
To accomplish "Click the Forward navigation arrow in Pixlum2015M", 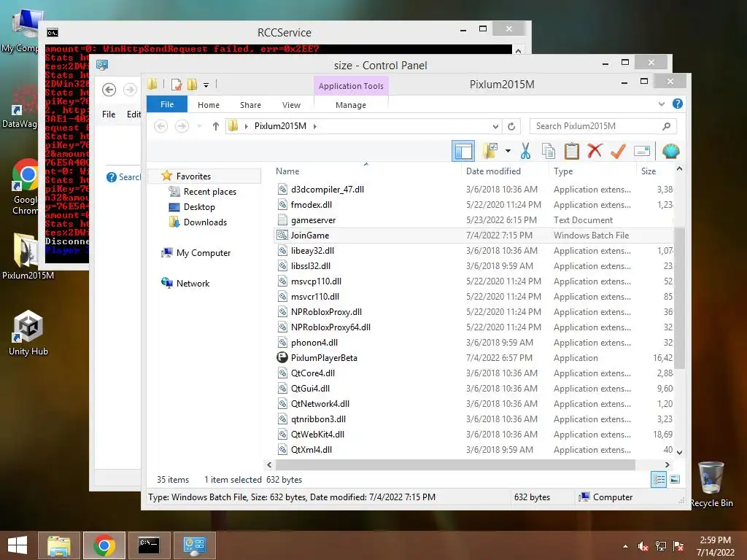I will click(182, 126).
